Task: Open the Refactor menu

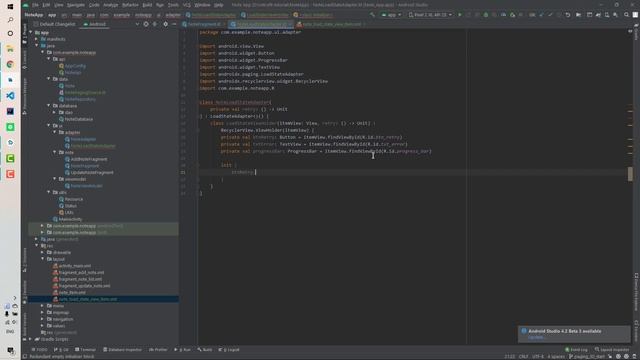Action: (x=130, y=5)
